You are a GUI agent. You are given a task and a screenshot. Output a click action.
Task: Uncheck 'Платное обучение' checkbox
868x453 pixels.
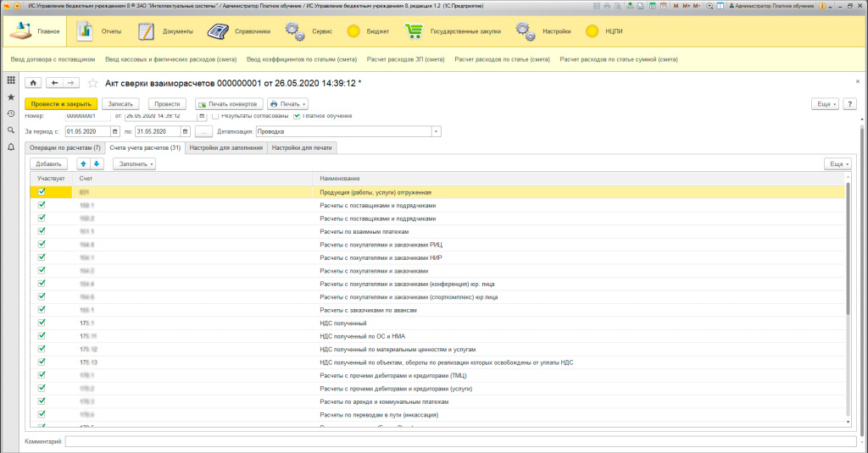297,116
